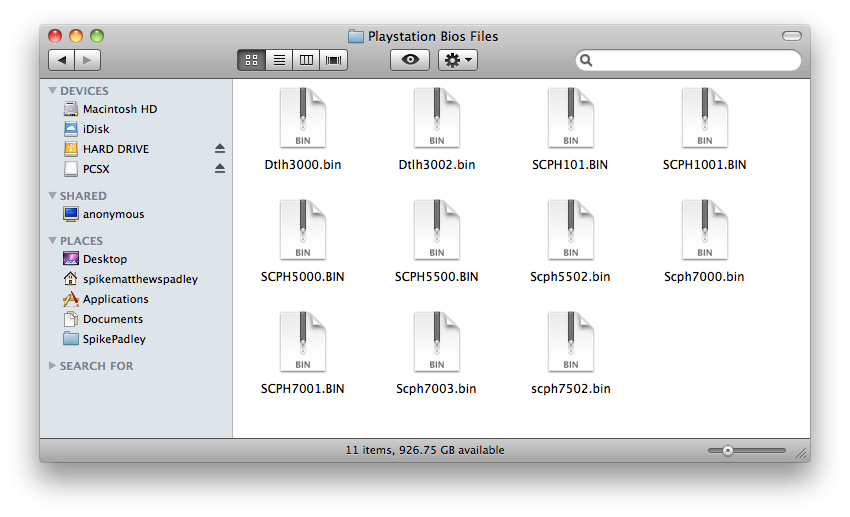This screenshot has height=517, width=850.
Task: Select Macintosh HD in sidebar
Action: pos(119,109)
